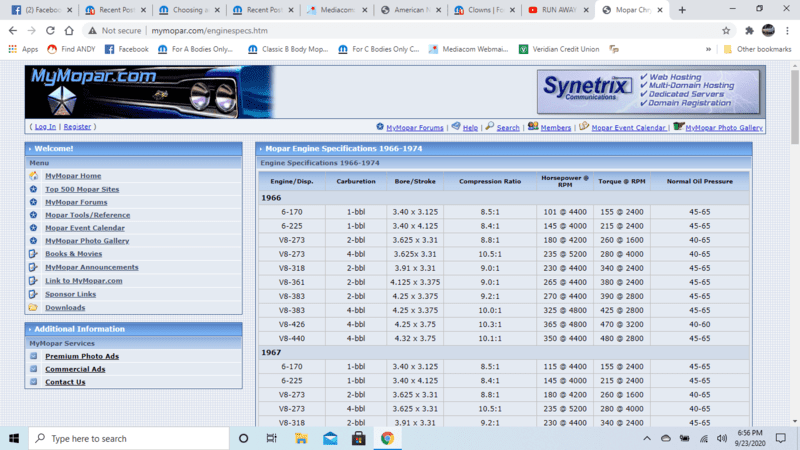Open Microsoft Store from taskbar
The height and width of the screenshot is (450, 800).
357,438
